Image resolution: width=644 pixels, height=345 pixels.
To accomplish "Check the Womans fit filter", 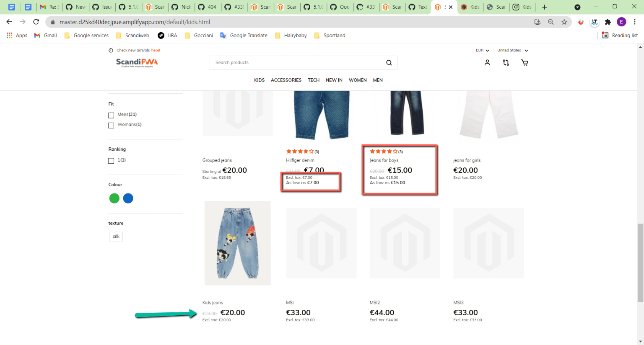I will (x=111, y=125).
